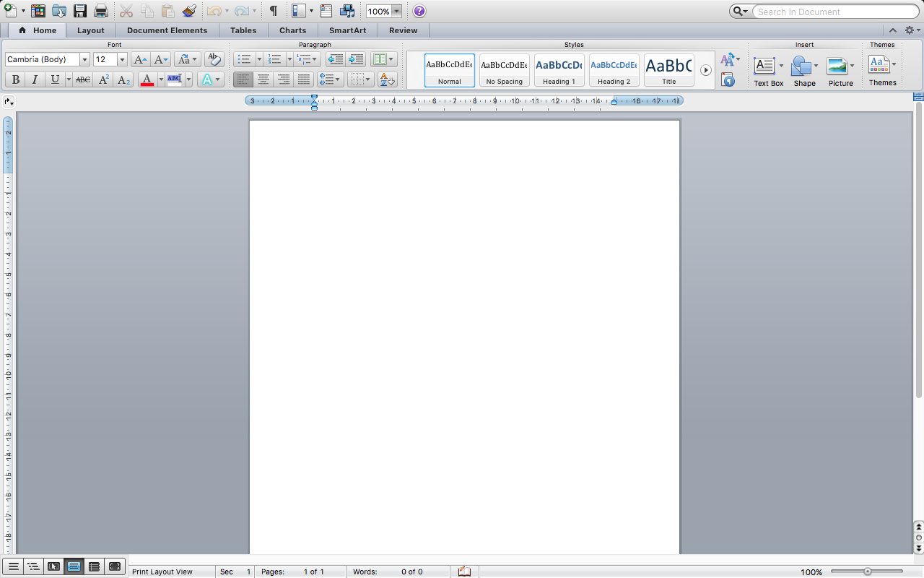Switch to Publishing Layout view icon
The height and width of the screenshot is (578, 924).
point(53,566)
